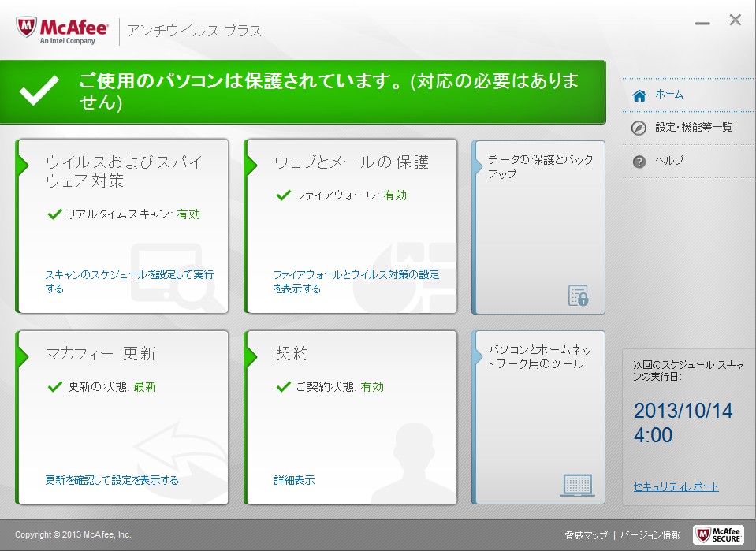Expand the マカフィー更新 card arrow

(23, 356)
